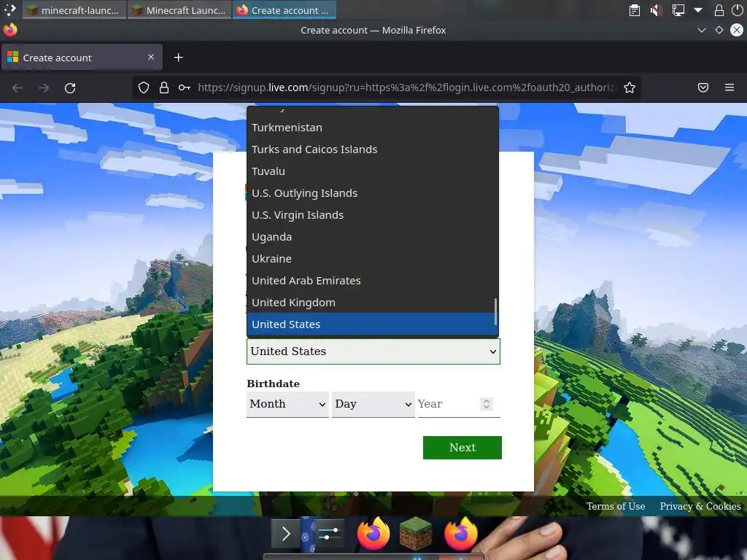Expand hidden tray icons arrow
Viewport: 747px width, 560px height.
[x=698, y=10]
